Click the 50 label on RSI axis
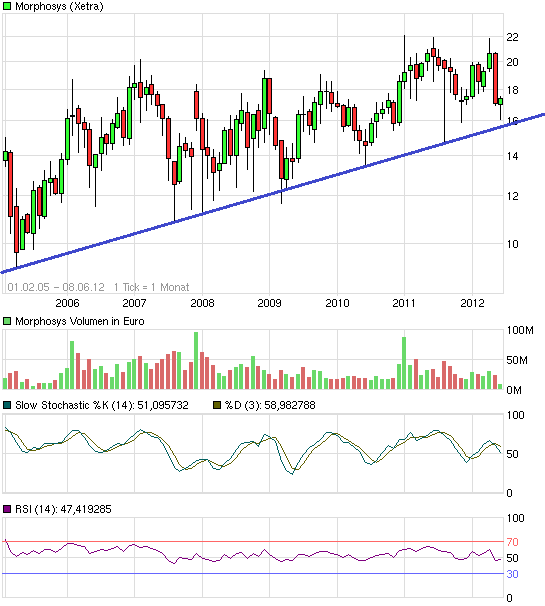The image size is (545, 606). tap(512, 558)
